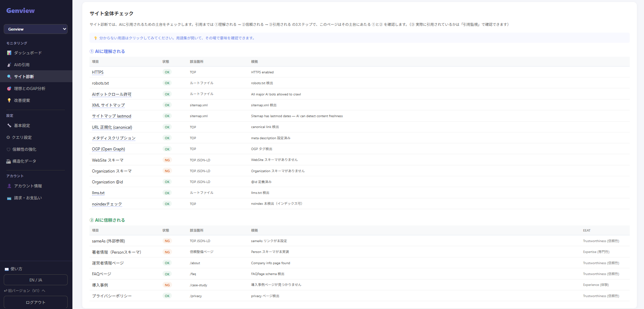
Task: Click the target icon beside 理想とのGAP分析
Action: click(x=9, y=89)
